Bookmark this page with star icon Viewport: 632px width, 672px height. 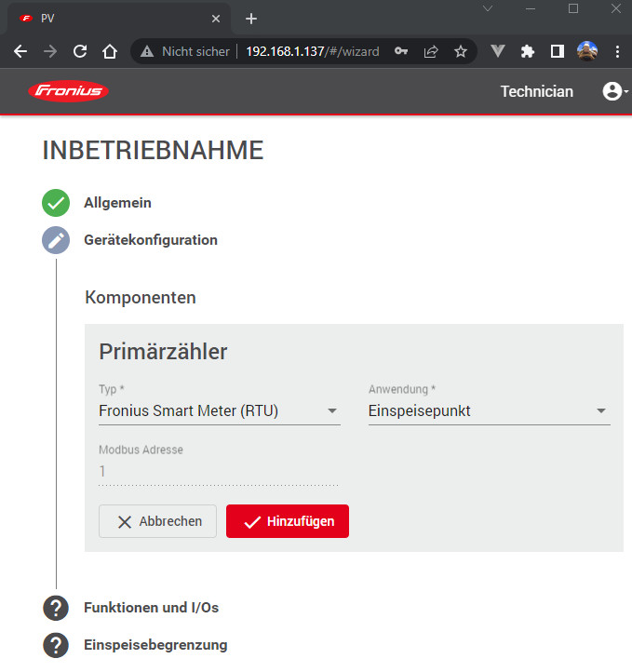point(460,52)
